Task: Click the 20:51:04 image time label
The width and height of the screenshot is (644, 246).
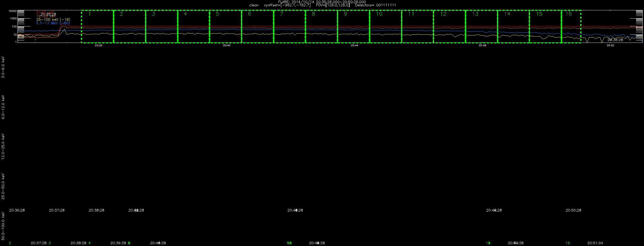Action: coord(595,243)
